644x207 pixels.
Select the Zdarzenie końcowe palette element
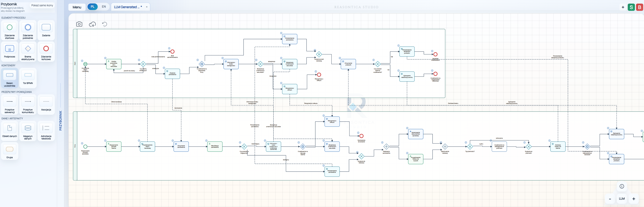[x=46, y=52]
